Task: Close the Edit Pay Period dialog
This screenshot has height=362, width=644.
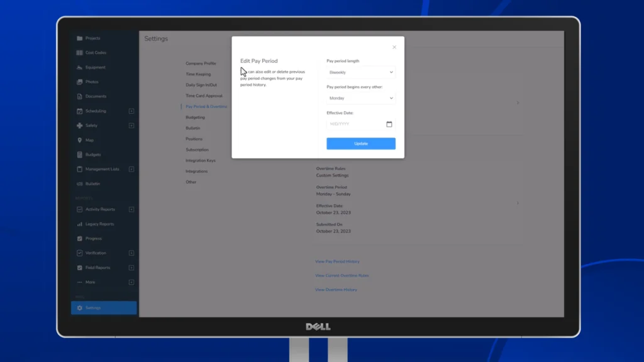Action: (x=394, y=47)
